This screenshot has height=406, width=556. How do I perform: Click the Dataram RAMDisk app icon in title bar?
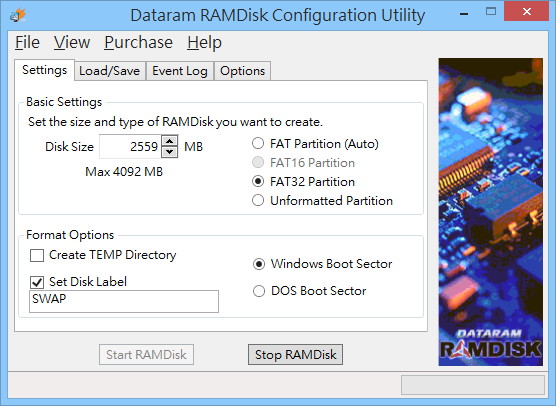pyautogui.click(x=18, y=15)
